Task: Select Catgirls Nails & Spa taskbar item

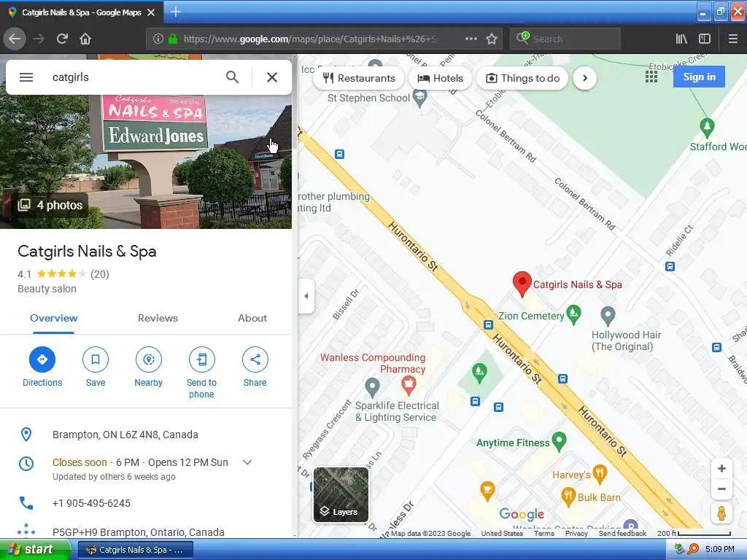Action: [135, 550]
